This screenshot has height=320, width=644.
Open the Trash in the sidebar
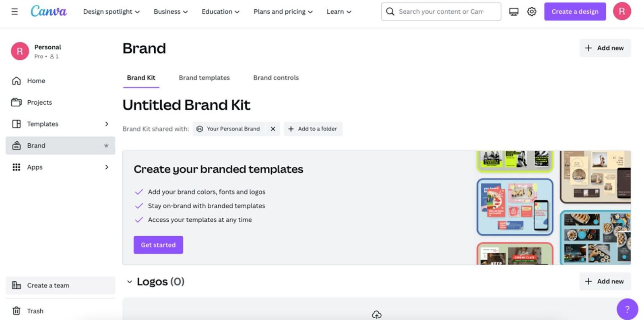click(x=35, y=311)
